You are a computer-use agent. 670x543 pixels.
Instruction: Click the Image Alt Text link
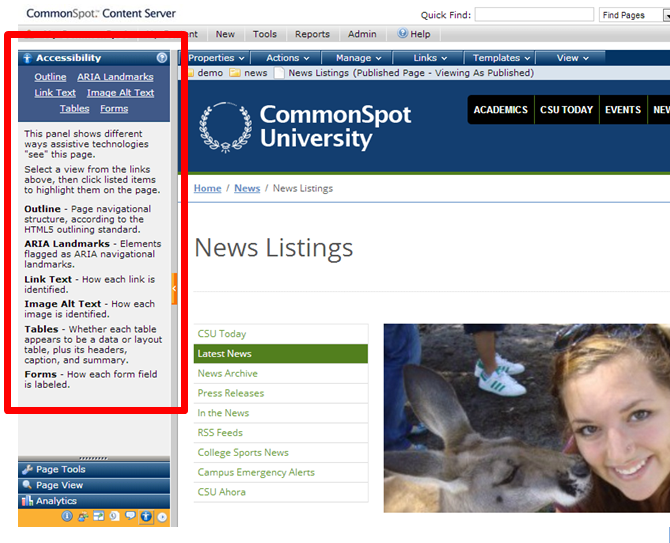120,93
